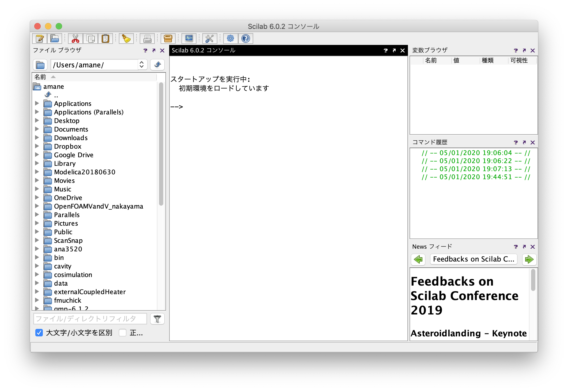Enable the regular expression checkbox
The width and height of the screenshot is (568, 392).
pyautogui.click(x=123, y=333)
